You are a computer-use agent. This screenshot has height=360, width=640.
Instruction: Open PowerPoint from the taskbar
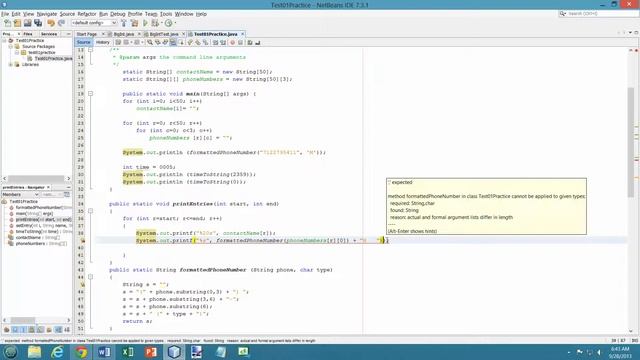click(x=151, y=352)
